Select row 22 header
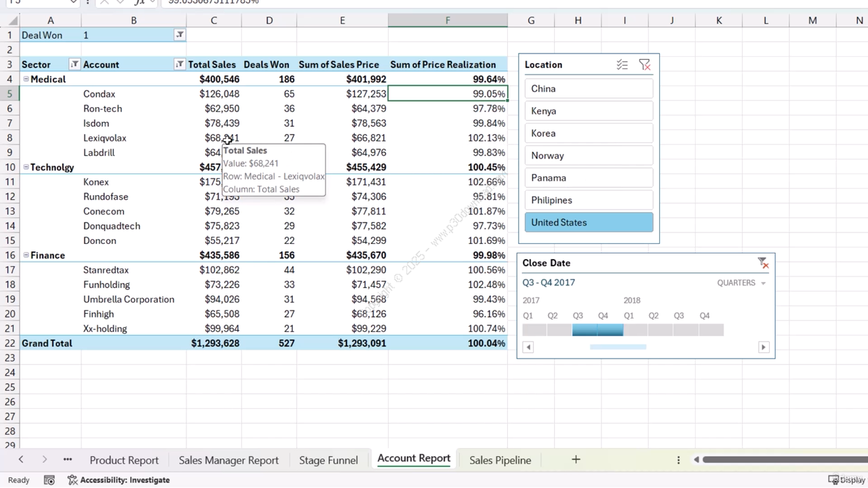This screenshot has width=868, height=488. tap(9, 344)
